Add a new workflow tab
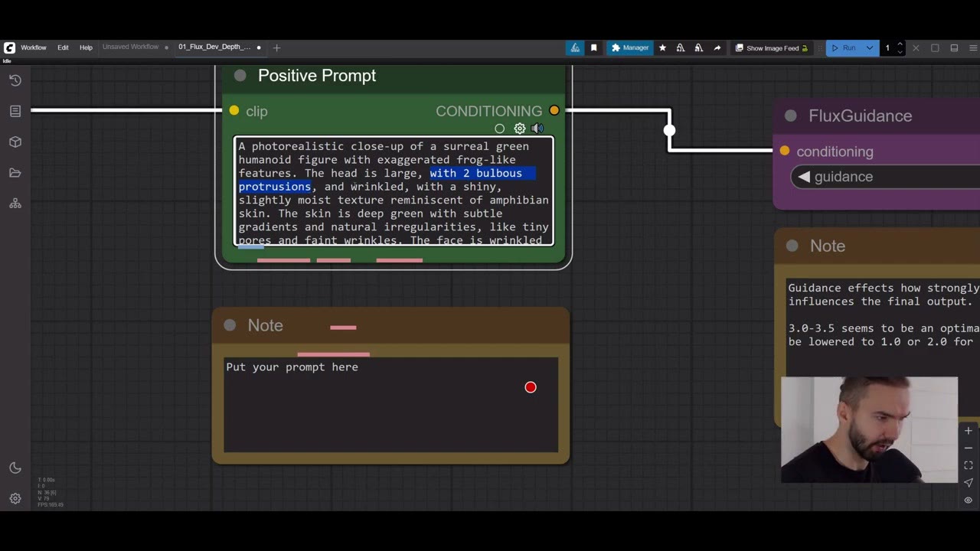 pos(276,47)
